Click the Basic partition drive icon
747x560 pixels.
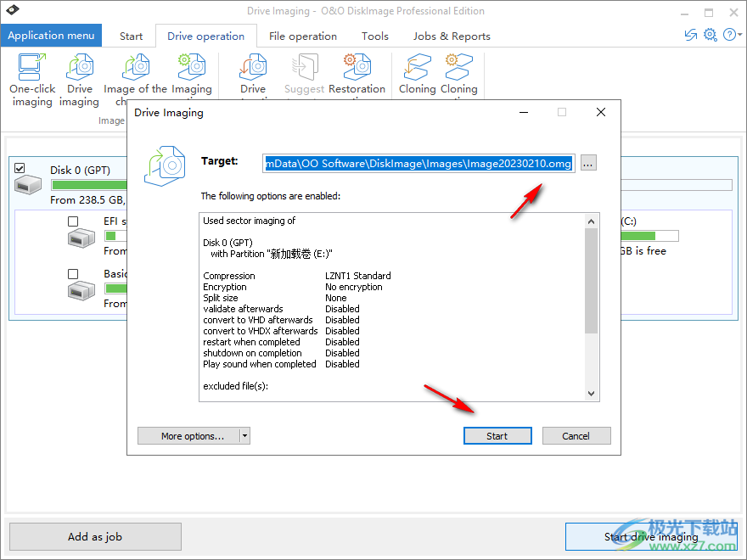[81, 290]
